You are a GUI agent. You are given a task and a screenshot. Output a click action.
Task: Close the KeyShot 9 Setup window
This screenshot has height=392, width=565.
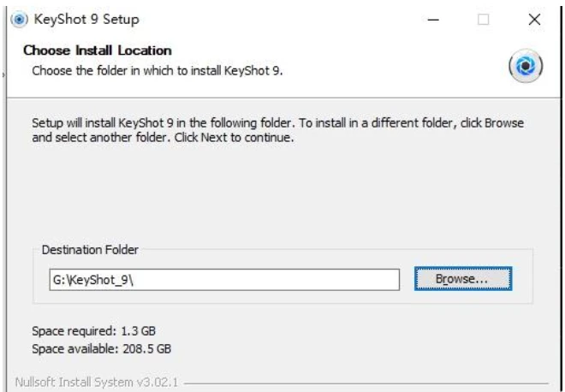pyautogui.click(x=534, y=20)
